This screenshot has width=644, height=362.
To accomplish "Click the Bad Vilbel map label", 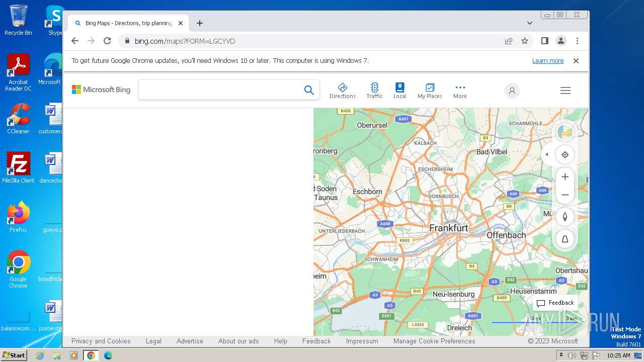I will [492, 152].
